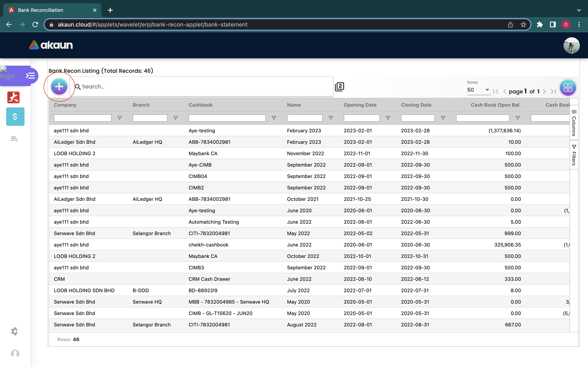The width and height of the screenshot is (588, 367).
Task: Click the multi-page copy icon beside search
Action: tap(340, 87)
